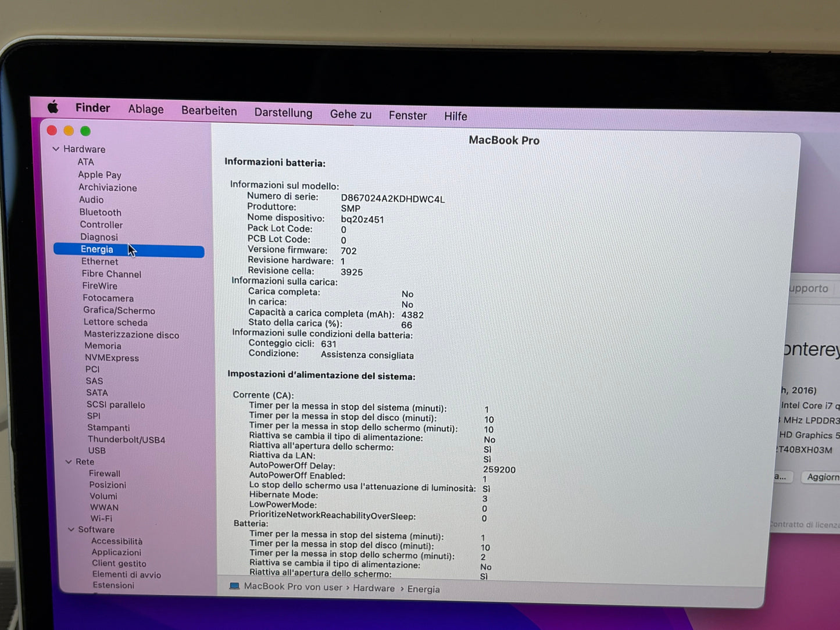Click the device name value bq20z451
The width and height of the screenshot is (840, 630).
(362, 220)
